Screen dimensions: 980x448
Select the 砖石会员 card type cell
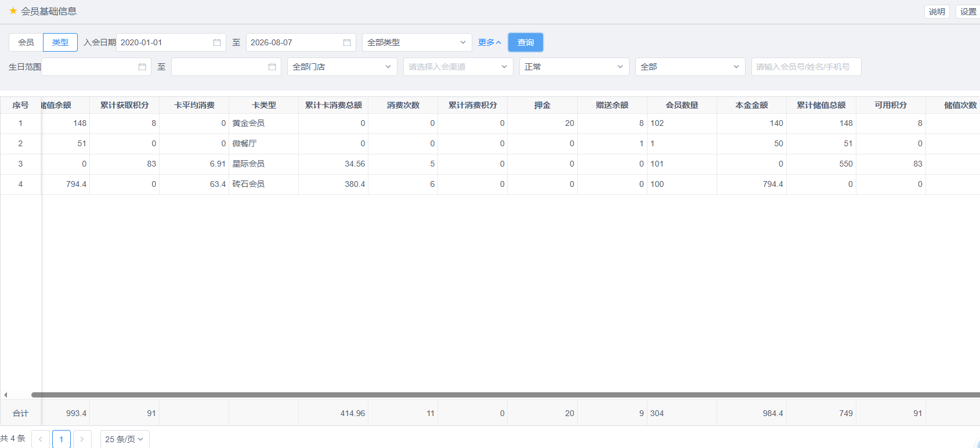tap(264, 185)
